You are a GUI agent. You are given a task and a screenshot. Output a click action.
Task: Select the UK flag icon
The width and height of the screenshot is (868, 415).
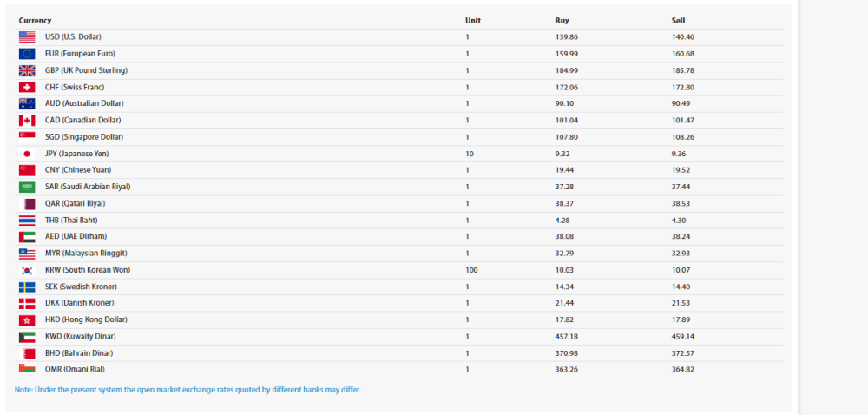(x=27, y=70)
